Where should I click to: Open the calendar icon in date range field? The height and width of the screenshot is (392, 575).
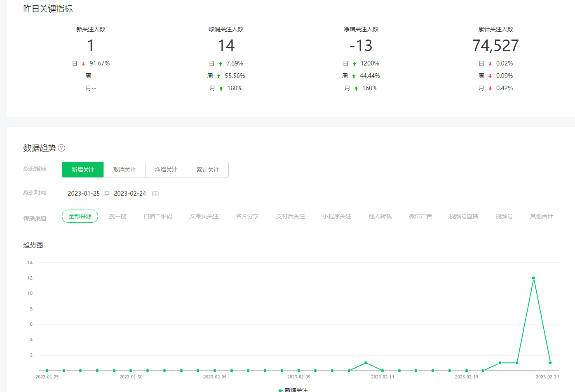click(x=155, y=194)
